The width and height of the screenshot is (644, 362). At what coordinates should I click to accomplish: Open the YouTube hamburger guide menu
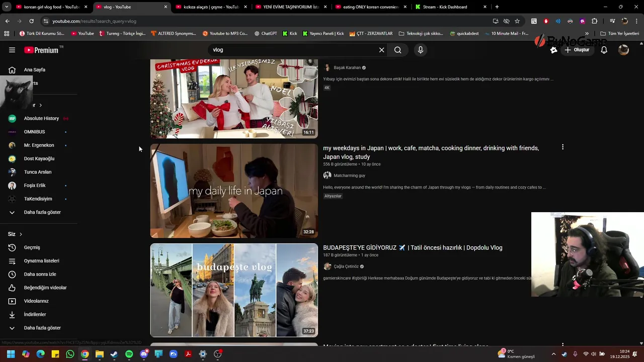[12, 50]
